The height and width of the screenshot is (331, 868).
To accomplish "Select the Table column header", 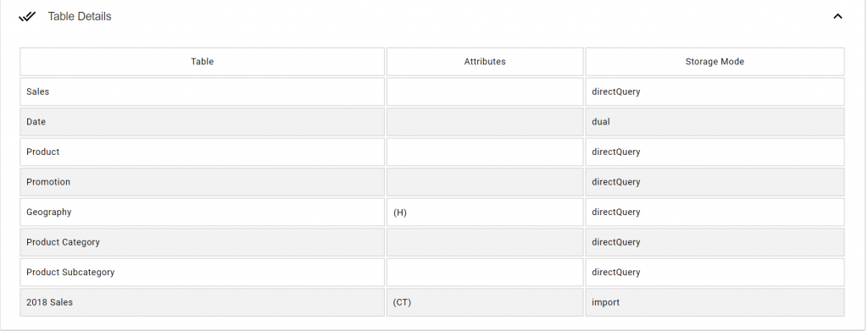I will [x=202, y=61].
